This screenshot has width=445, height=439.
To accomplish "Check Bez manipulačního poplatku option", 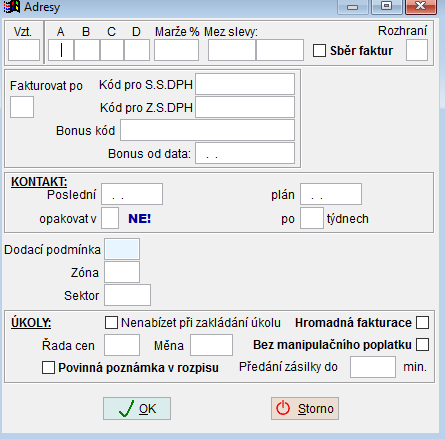I will 423,345.
